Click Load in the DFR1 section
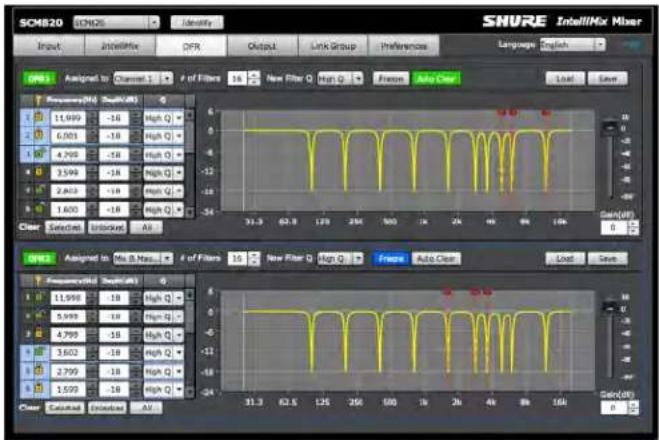 565,79
